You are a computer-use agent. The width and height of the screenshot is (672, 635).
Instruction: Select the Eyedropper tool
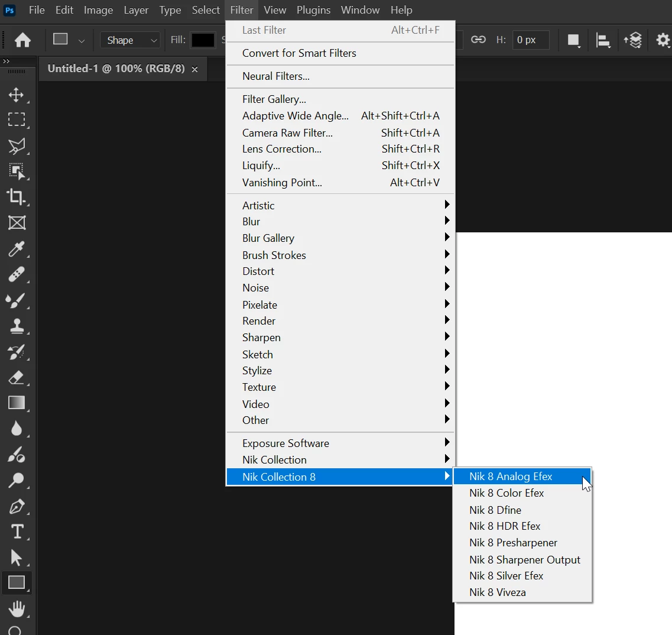click(x=17, y=249)
